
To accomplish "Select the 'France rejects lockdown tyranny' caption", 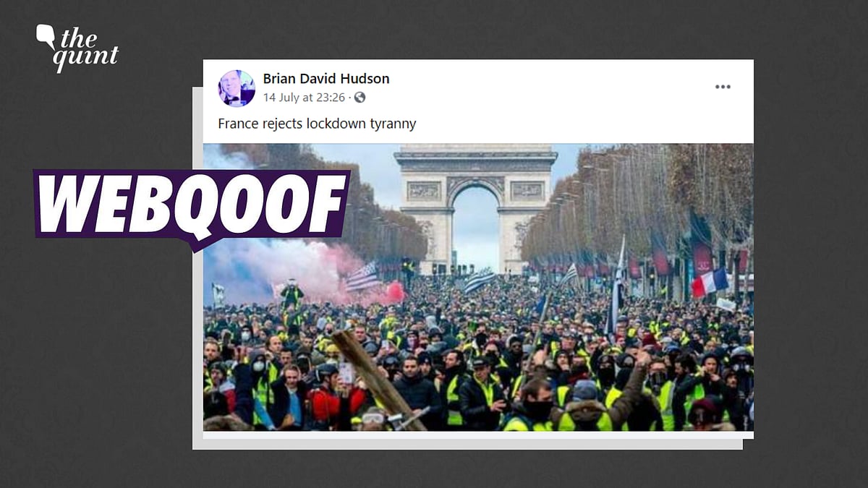I will [x=317, y=124].
